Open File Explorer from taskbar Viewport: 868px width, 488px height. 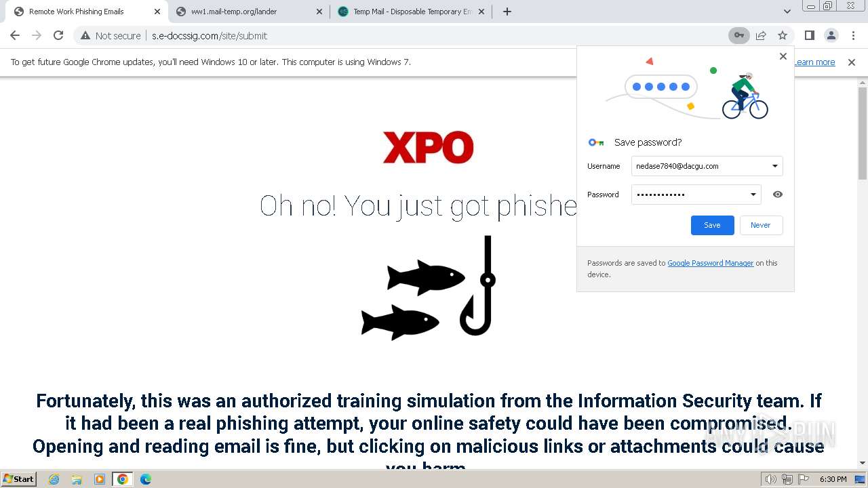pos(77,479)
